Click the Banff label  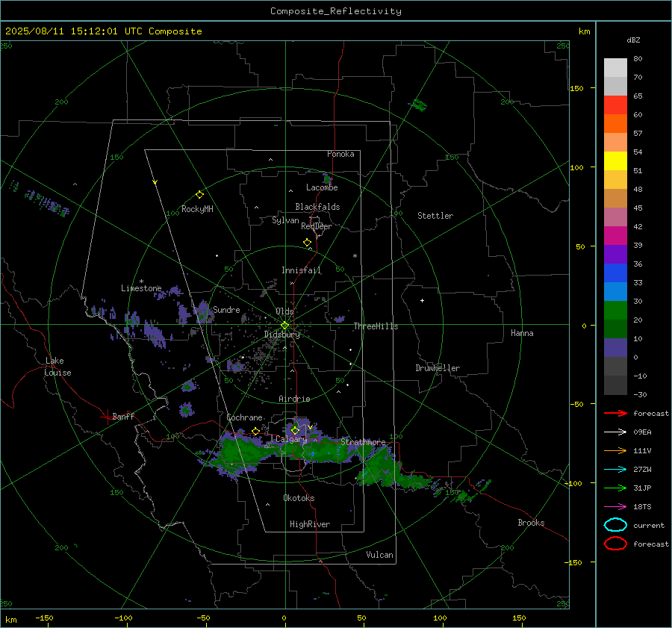coord(123,417)
